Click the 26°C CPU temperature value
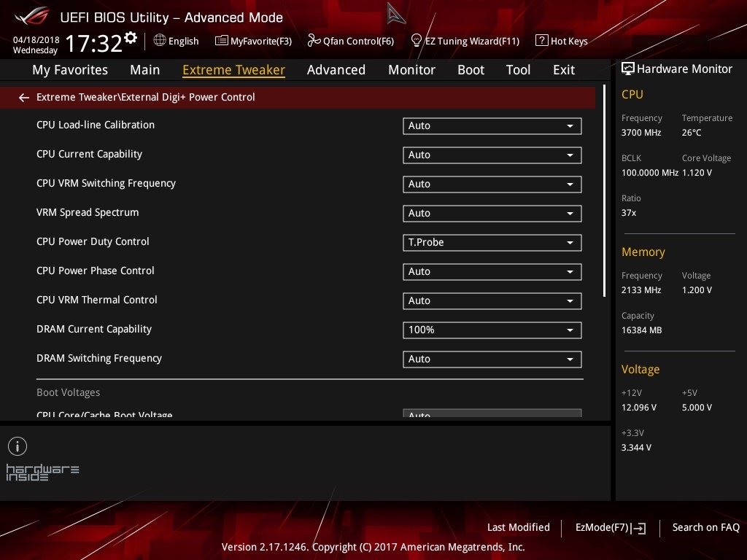This screenshot has height=560, width=747. (692, 133)
